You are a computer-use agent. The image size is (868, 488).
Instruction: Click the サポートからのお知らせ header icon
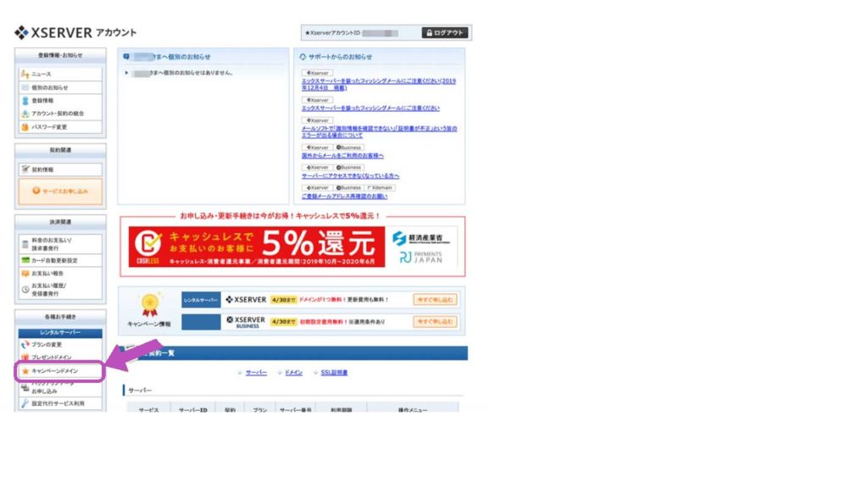click(303, 57)
